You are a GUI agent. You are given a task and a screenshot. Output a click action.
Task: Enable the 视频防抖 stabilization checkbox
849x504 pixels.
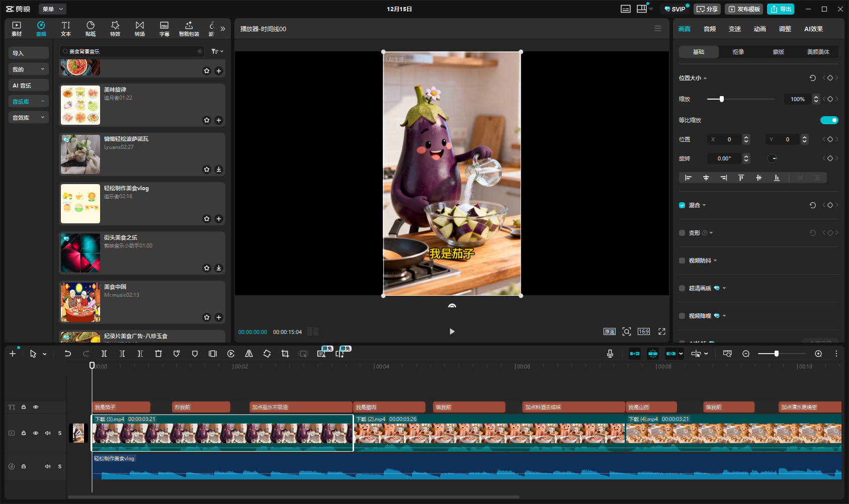682,261
